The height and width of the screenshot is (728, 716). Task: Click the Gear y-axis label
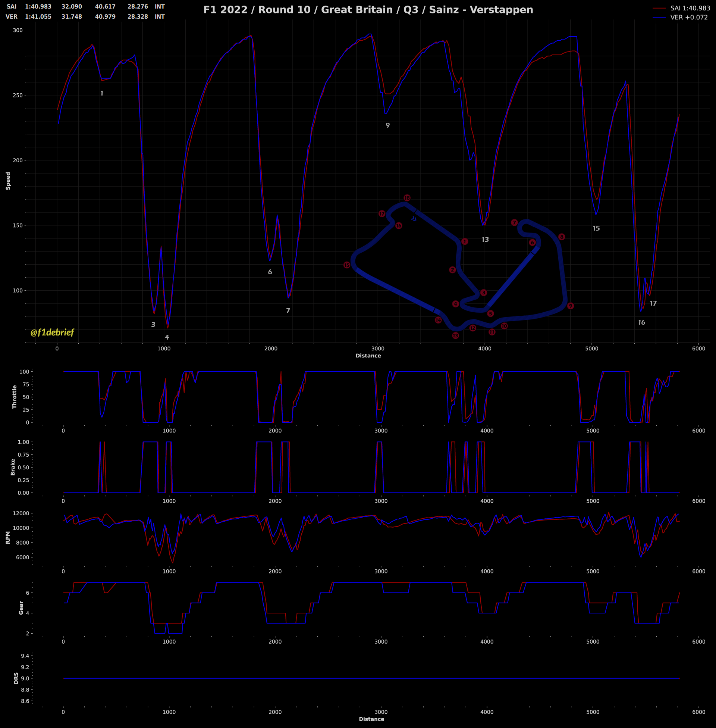click(21, 608)
